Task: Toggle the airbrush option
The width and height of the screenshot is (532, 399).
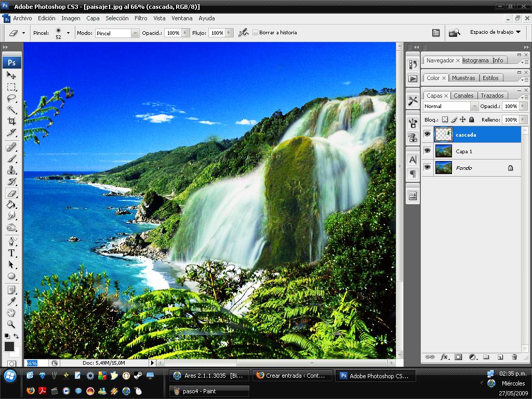Action: click(243, 33)
